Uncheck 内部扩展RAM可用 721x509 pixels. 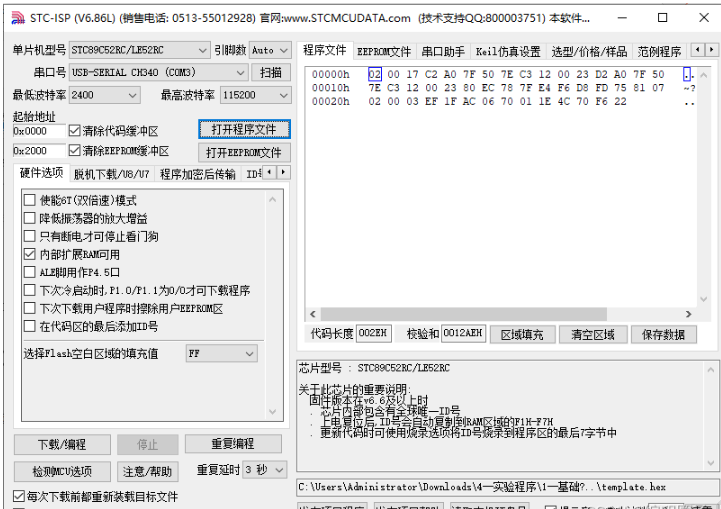[29, 254]
